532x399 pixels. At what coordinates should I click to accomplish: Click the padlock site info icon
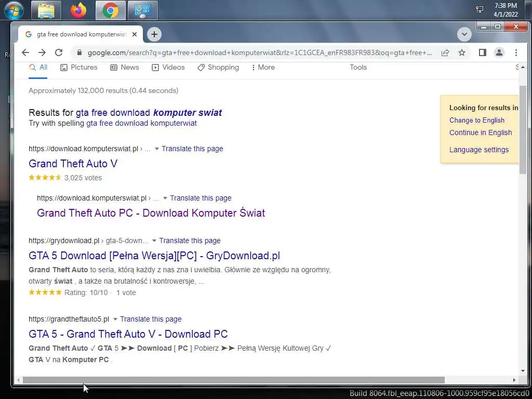(x=79, y=52)
